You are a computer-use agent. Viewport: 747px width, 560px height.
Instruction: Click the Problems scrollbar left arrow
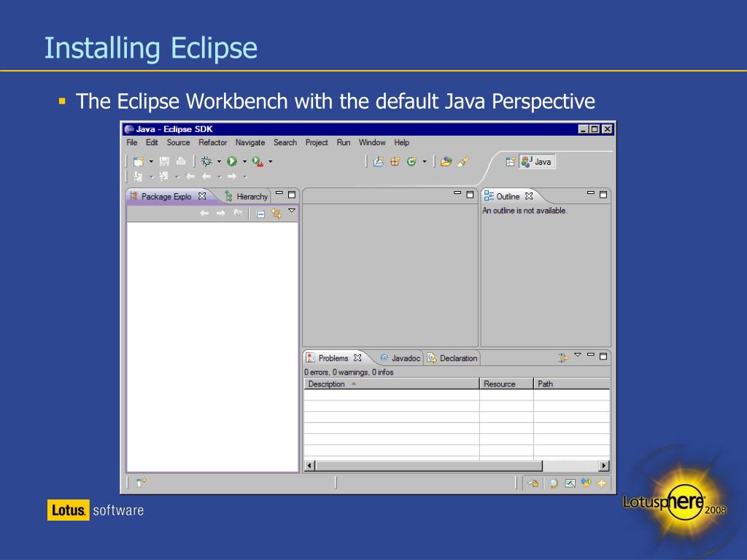[x=309, y=466]
